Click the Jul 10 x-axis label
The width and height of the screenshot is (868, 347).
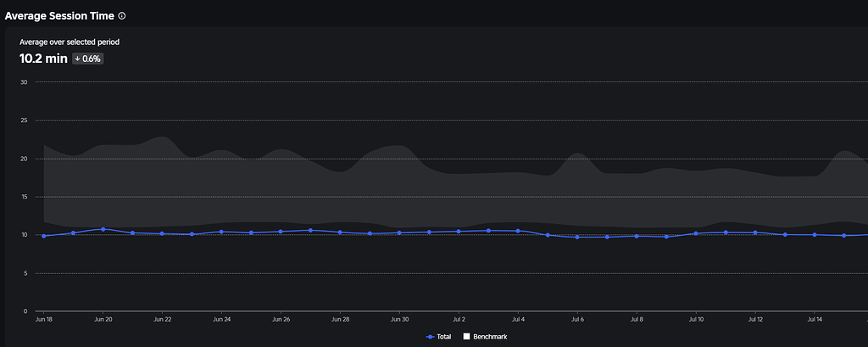pos(696,320)
